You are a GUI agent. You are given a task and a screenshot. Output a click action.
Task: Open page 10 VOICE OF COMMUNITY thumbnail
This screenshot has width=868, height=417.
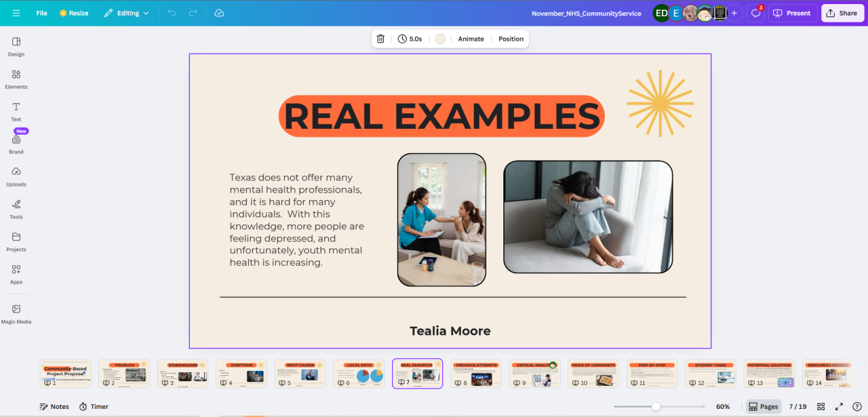click(593, 374)
